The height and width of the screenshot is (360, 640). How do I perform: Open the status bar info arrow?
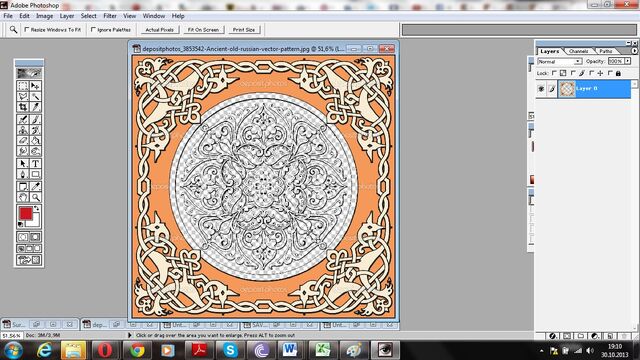coord(130,335)
